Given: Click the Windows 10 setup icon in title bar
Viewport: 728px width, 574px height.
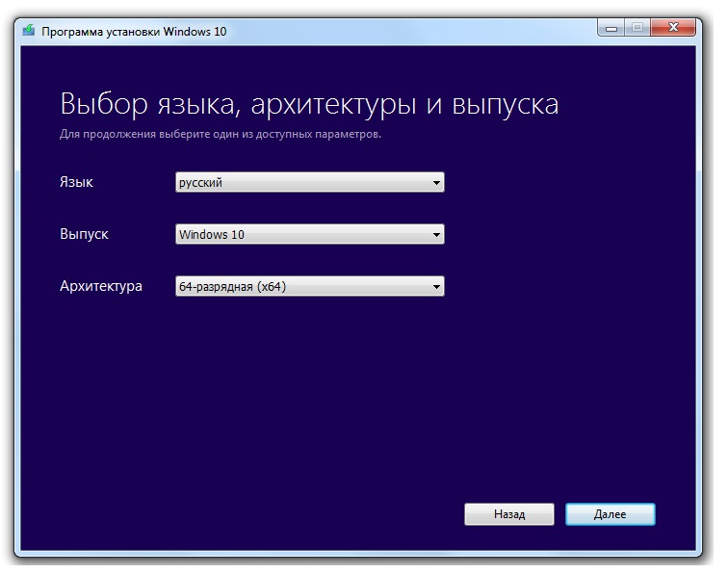Looking at the screenshot, I should [x=29, y=31].
